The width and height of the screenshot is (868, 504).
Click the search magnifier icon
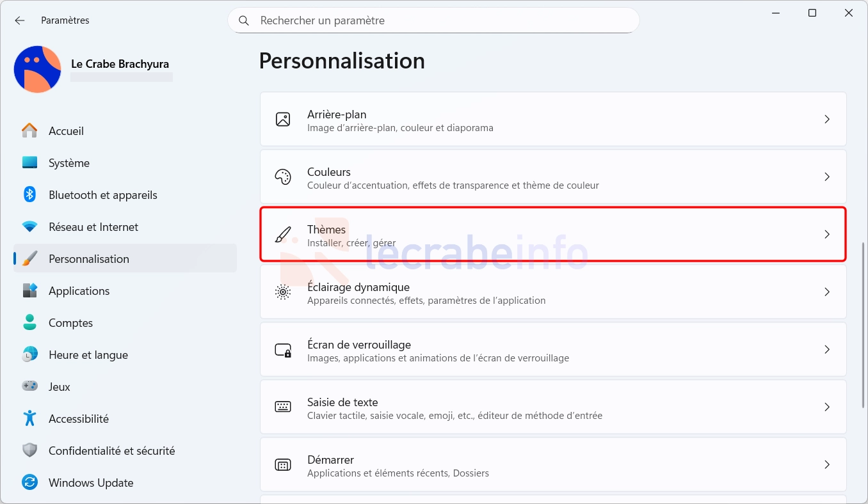click(244, 20)
